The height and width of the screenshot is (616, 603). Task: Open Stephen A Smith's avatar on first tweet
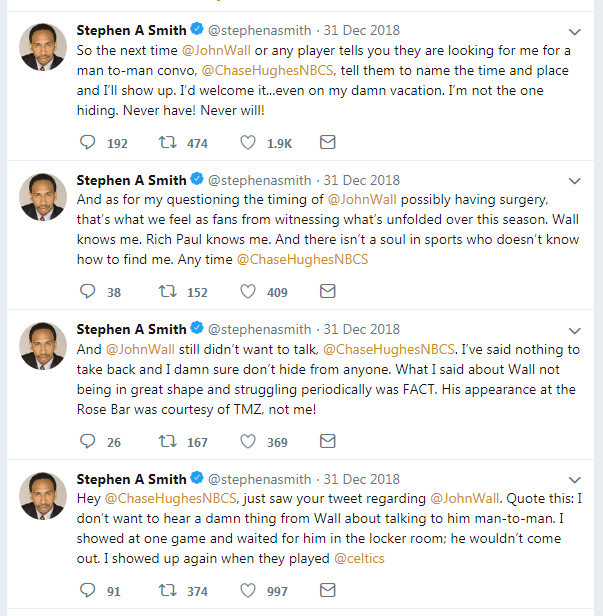[42, 48]
